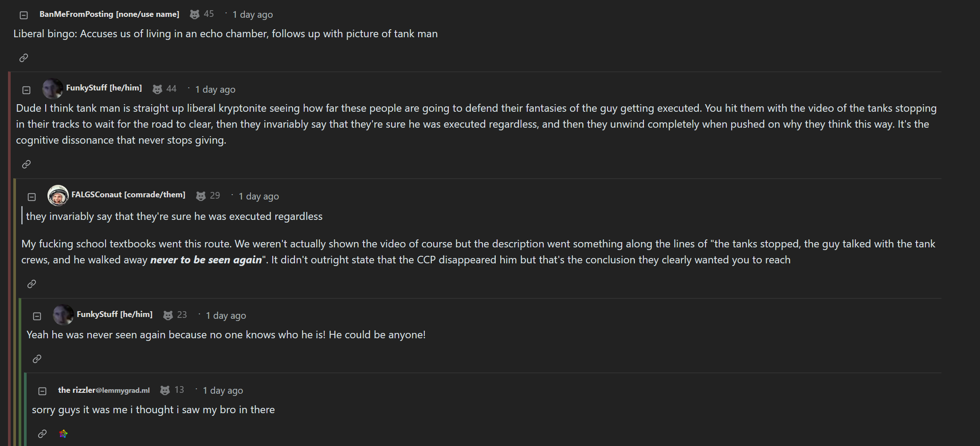Click FunkyStuff's avatar on first comment
Viewport: 980px width, 446px height.
click(52, 89)
